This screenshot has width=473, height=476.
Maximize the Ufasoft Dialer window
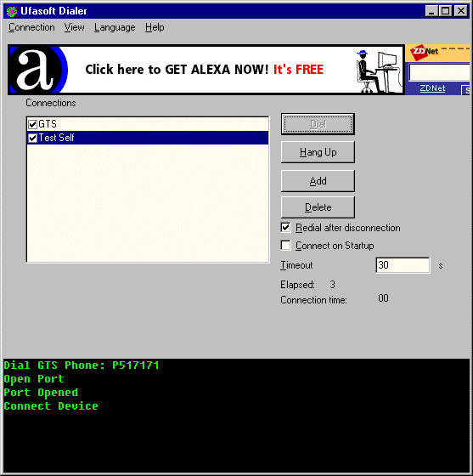pyautogui.click(x=446, y=11)
